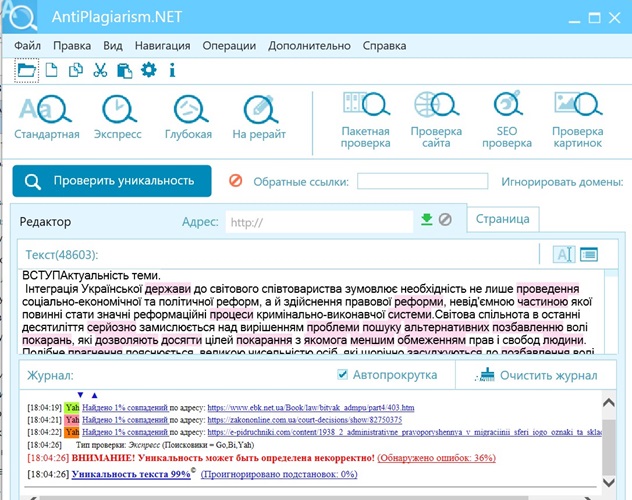632x500 pixels.
Task: Select the Редактор tab
Action: 45,222
